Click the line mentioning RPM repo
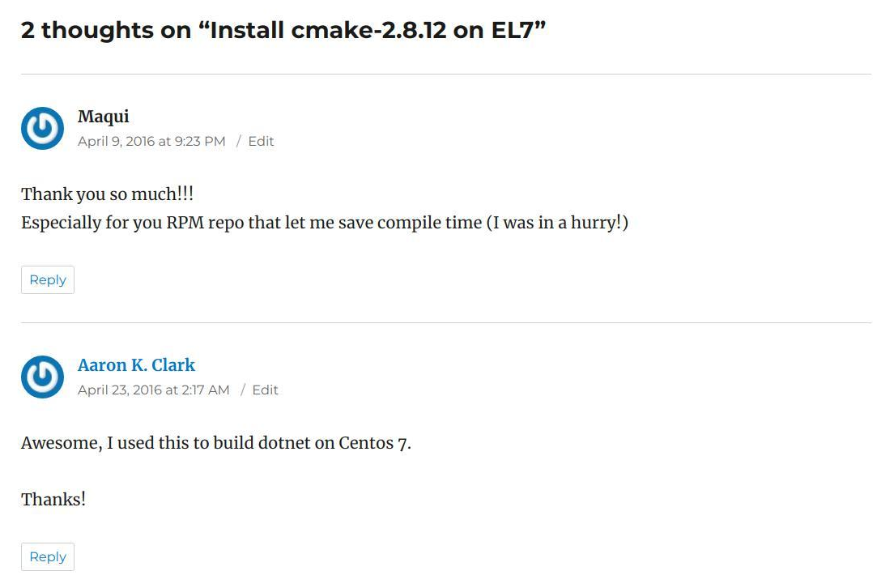877x588 pixels. pyautogui.click(x=325, y=223)
